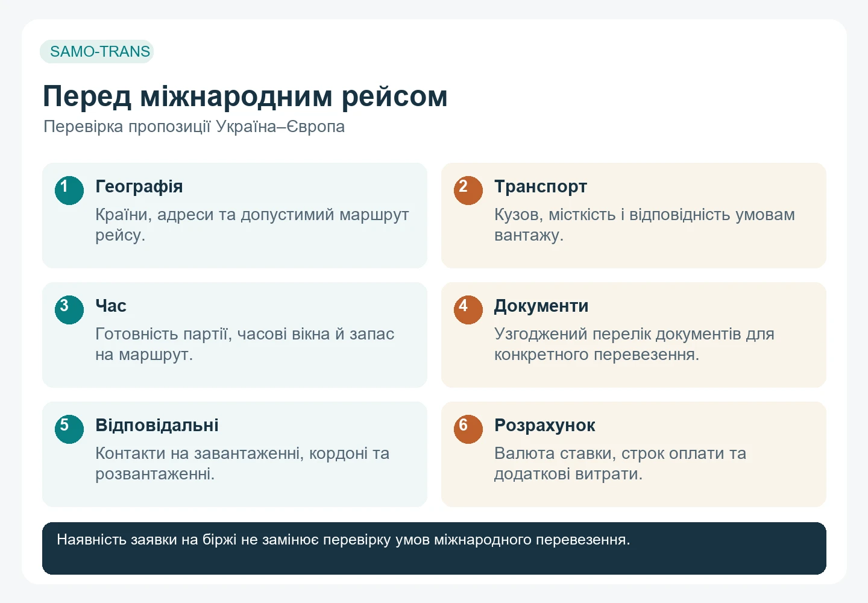Click the orange number 2 circle
868x603 pixels.
[x=468, y=191]
